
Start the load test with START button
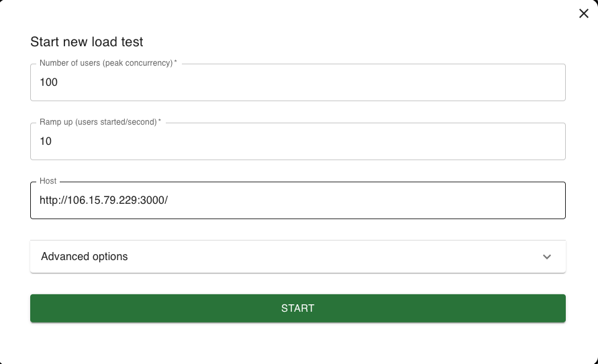(x=298, y=308)
